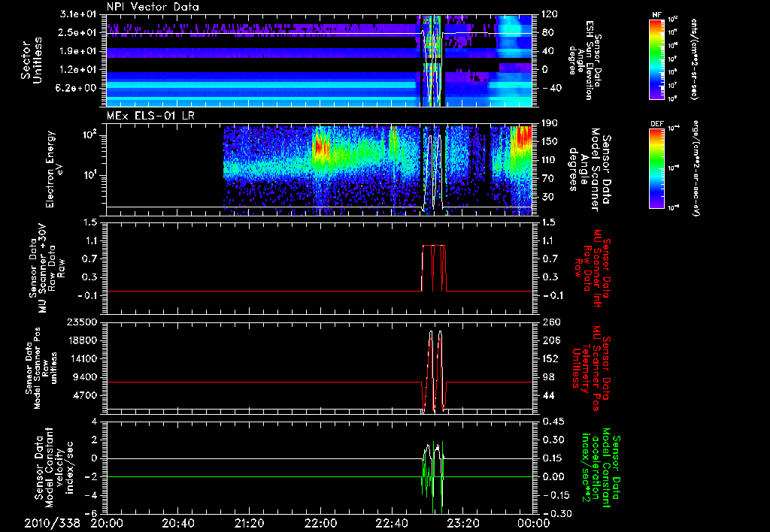Click the 22:00 time axis label
Screen dimensions: 770x532
coord(320,523)
